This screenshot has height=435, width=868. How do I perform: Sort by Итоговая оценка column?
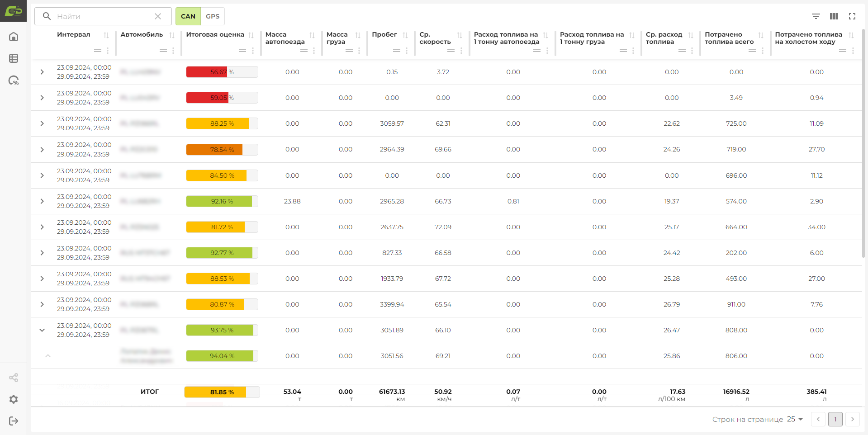click(251, 35)
